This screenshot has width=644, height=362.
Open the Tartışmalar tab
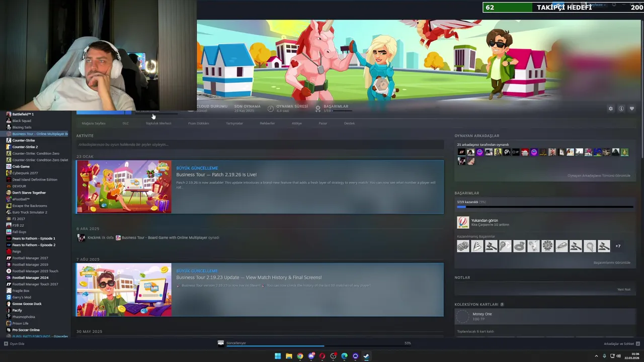tap(234, 123)
